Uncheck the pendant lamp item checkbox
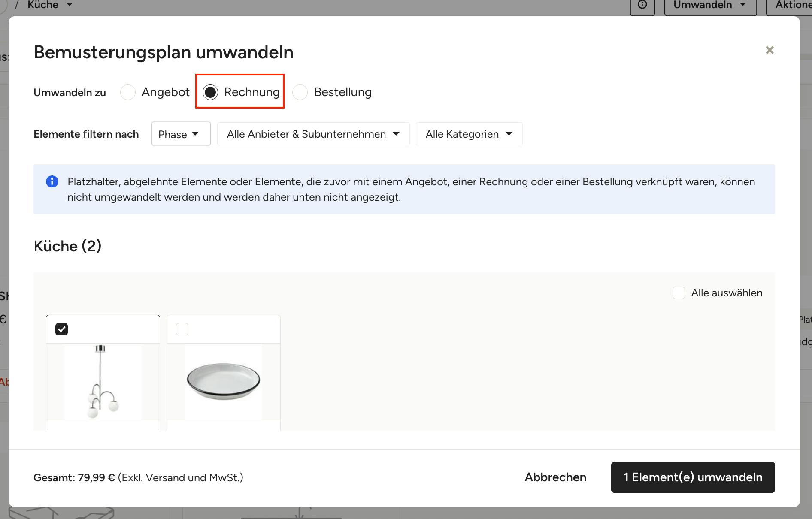The width and height of the screenshot is (812, 519). [x=62, y=329]
